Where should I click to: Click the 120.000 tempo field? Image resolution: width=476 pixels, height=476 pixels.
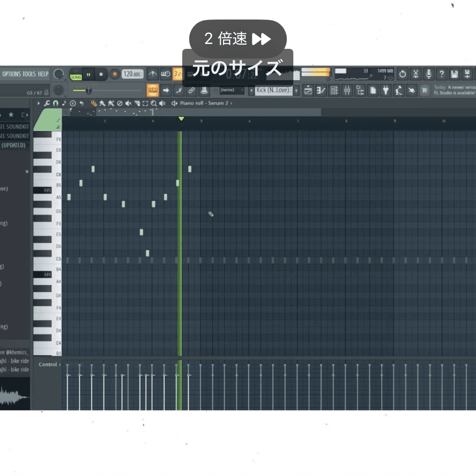(133, 74)
